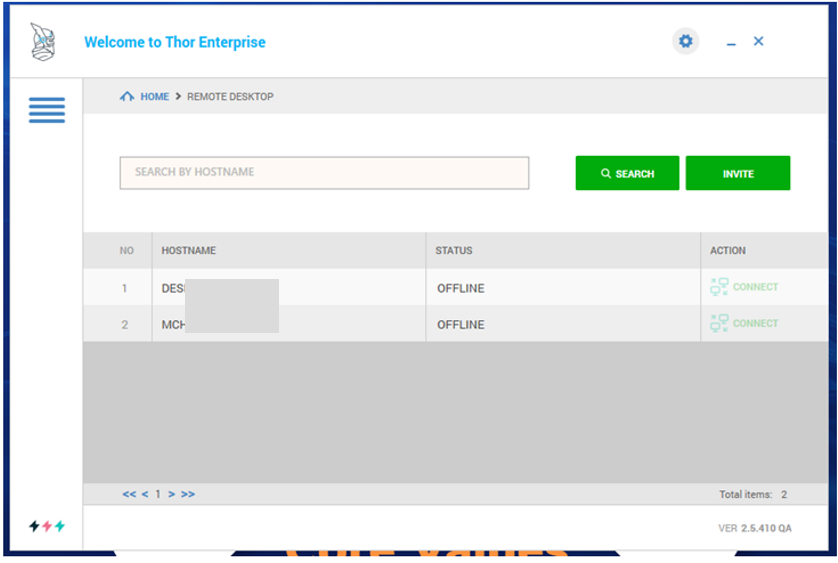Select page 1 in pagination
Screen dimensions: 838x563
pos(158,494)
